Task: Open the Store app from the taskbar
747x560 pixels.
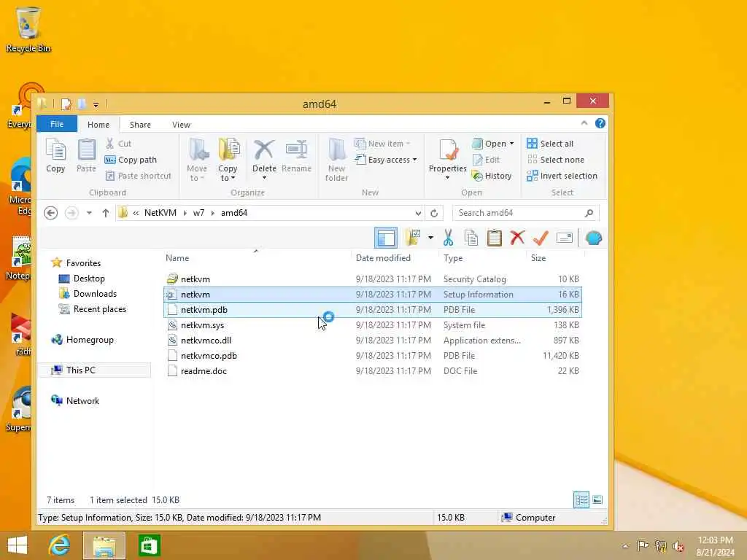Action: pos(149,545)
